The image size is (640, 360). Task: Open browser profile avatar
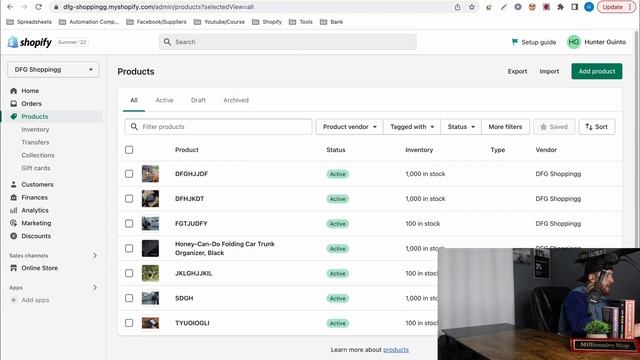point(589,7)
